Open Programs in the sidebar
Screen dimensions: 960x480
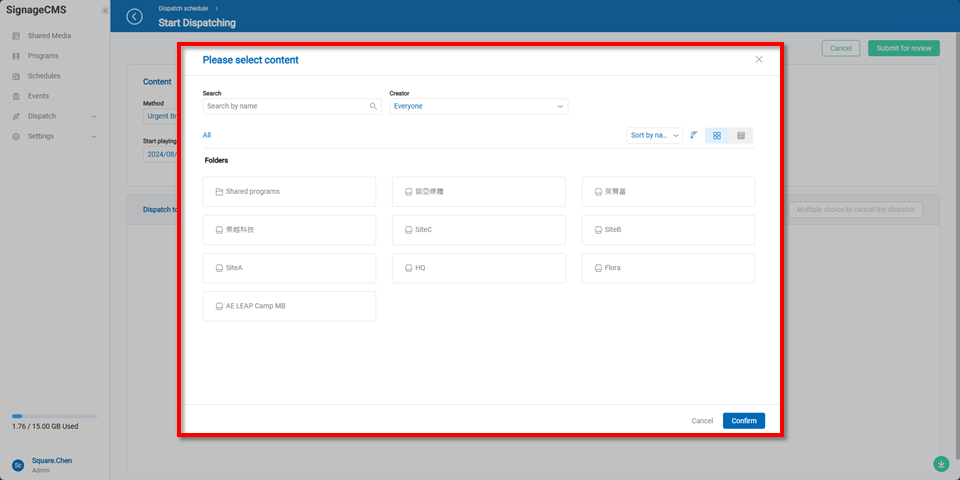pyautogui.click(x=43, y=56)
